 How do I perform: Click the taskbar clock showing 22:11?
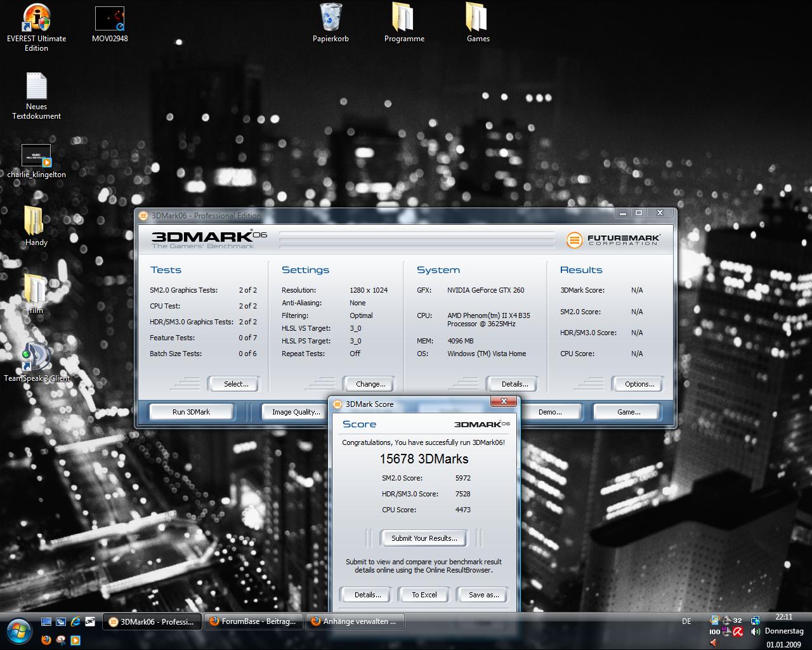tap(783, 617)
